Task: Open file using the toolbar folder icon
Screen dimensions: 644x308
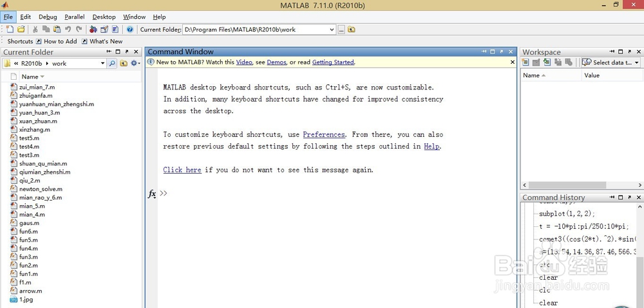Action: point(21,29)
